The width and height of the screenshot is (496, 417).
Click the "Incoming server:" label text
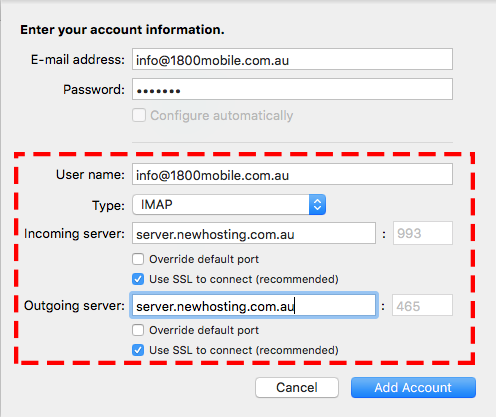(74, 234)
